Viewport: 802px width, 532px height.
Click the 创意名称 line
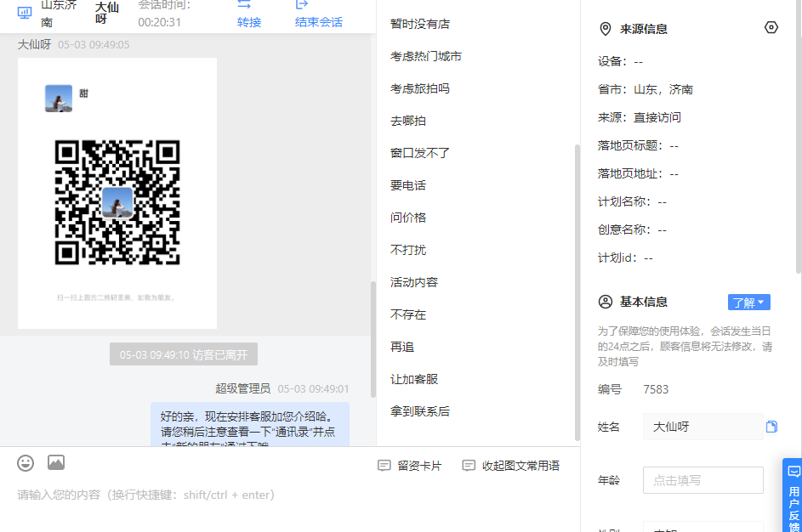632,230
